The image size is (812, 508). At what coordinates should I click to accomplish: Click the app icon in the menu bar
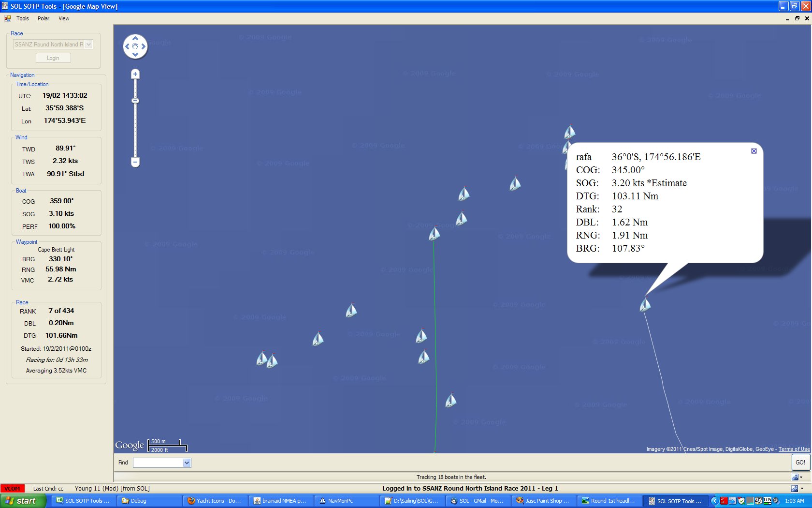tap(8, 18)
